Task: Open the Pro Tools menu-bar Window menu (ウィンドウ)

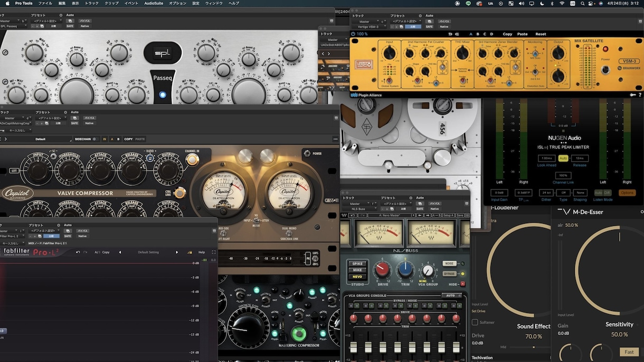Action: (214, 3)
